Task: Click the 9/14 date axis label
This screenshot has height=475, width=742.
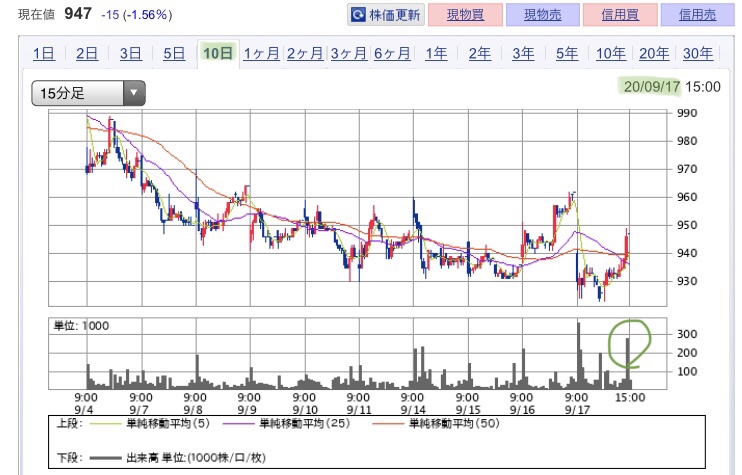Action: 413,410
